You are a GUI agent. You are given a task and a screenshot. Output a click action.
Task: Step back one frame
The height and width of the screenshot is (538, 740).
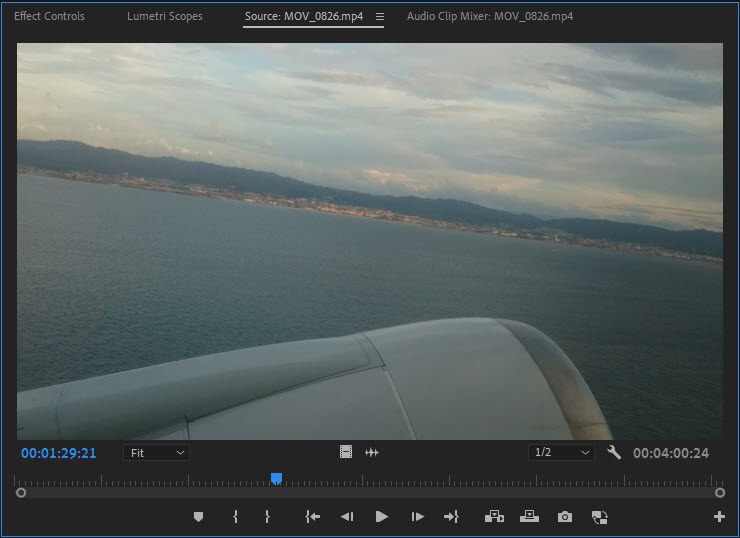click(x=346, y=517)
